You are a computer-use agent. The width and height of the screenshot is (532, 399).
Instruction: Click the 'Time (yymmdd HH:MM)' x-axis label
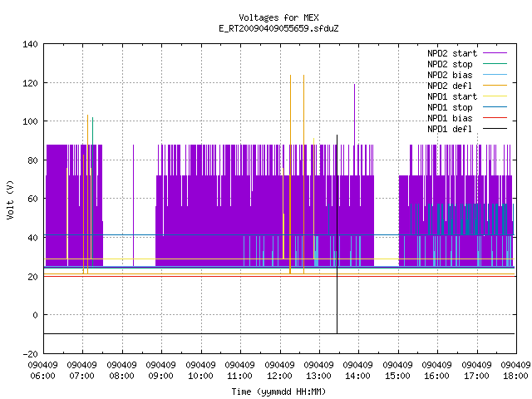(x=278, y=392)
